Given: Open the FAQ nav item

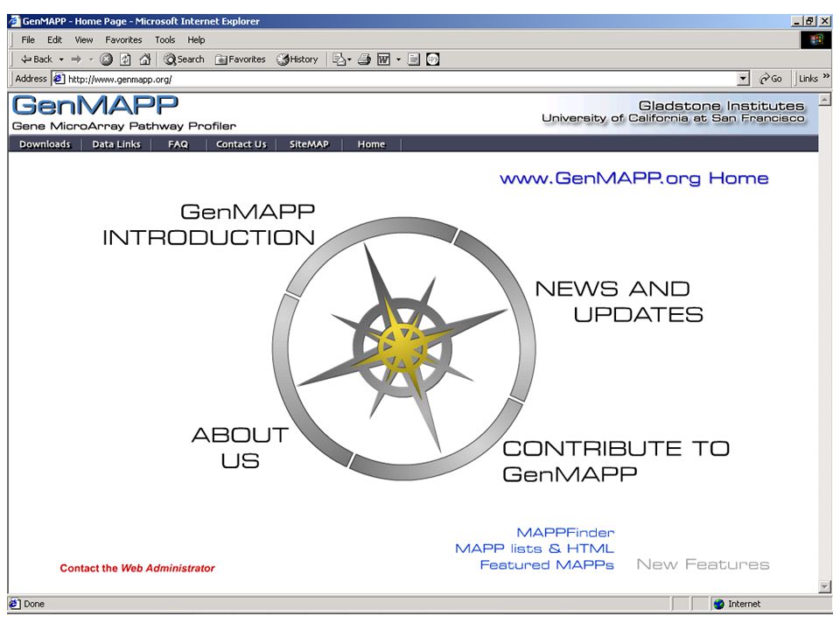Looking at the screenshot, I should point(178,144).
